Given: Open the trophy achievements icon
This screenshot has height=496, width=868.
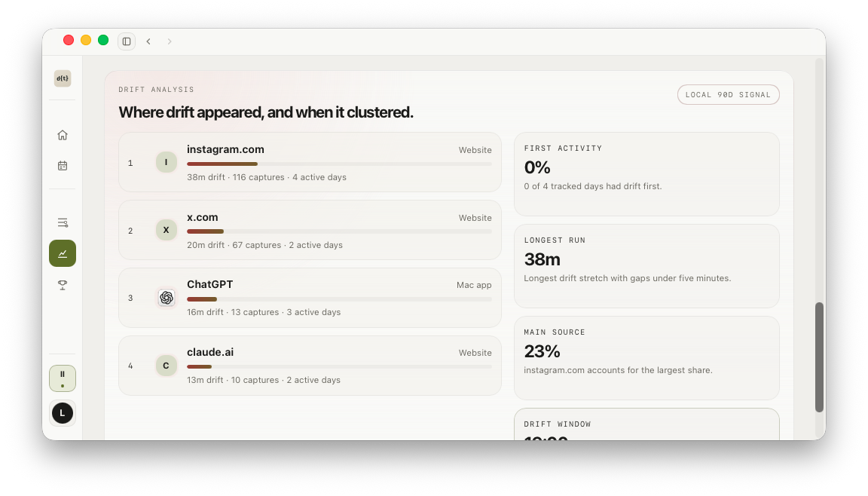Looking at the screenshot, I should pos(63,284).
